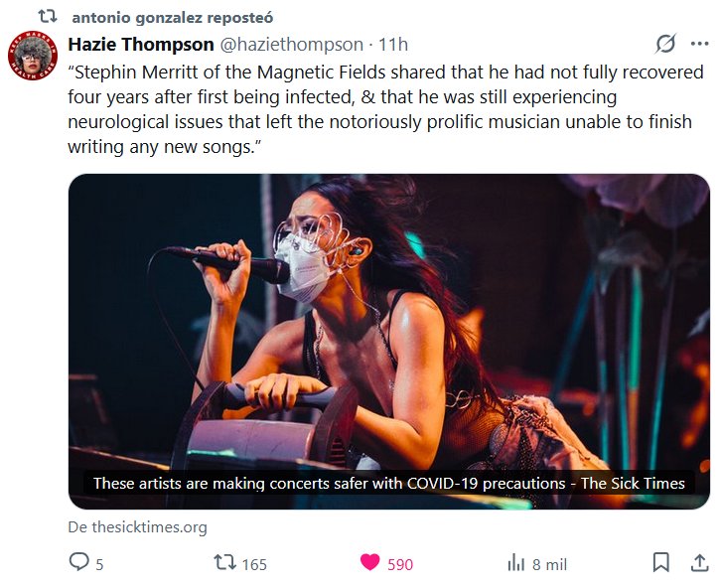This screenshot has height=588, width=721.
Task: Click the tweet text about Stephin Merritt
Action: pyautogui.click(x=385, y=109)
